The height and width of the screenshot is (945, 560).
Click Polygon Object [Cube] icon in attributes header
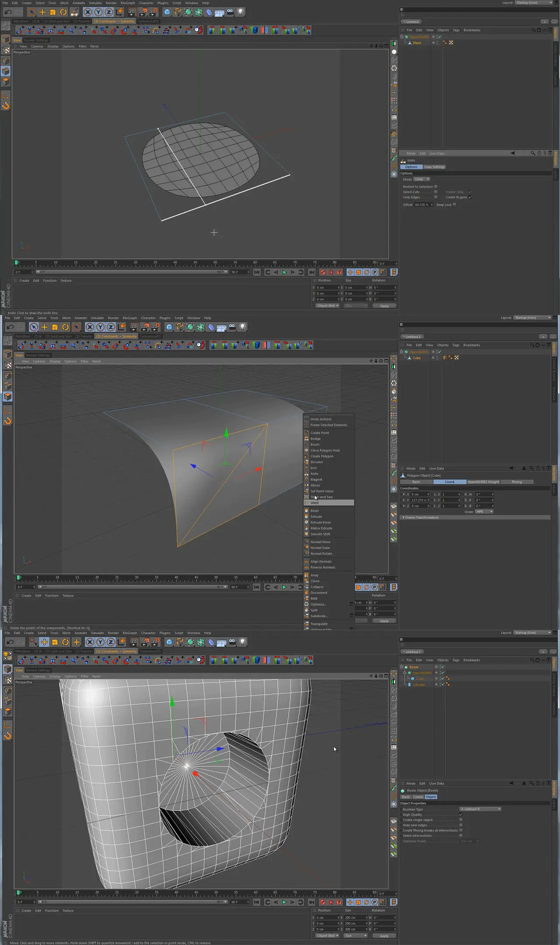(403, 476)
